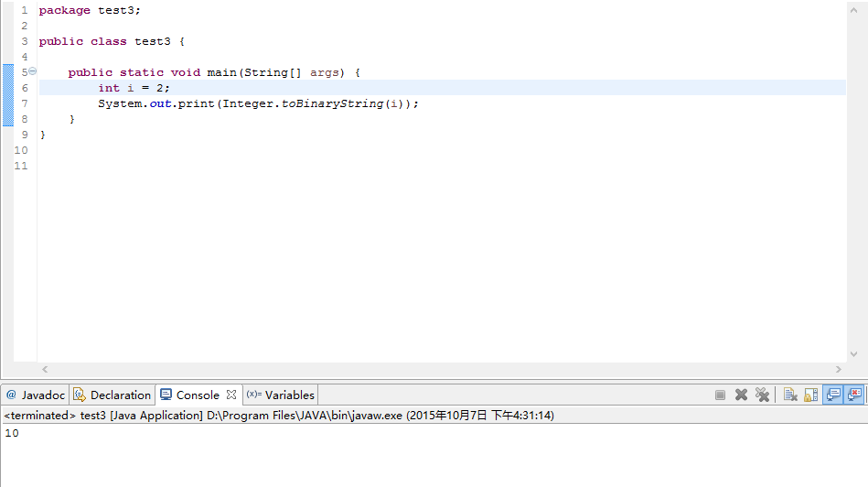This screenshot has width=868, height=487.
Task: Open the Variables tab
Action: click(x=281, y=395)
